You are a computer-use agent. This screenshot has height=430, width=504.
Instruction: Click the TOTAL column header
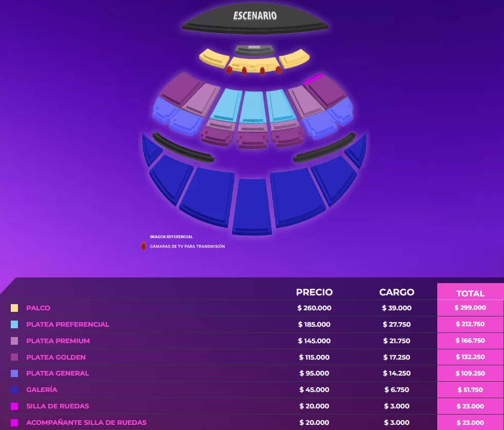click(470, 293)
